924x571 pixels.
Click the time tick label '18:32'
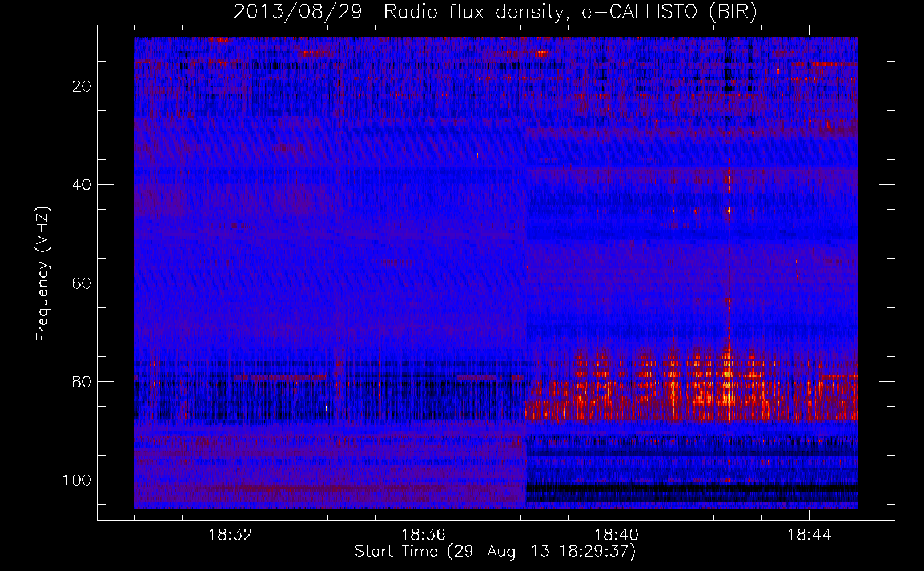(x=231, y=535)
